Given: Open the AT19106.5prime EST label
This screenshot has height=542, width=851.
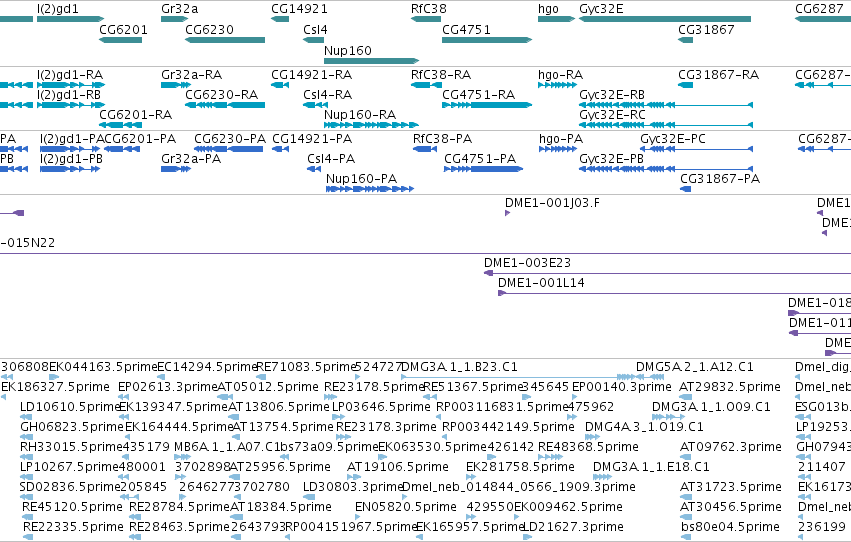Looking at the screenshot, I should click(x=398, y=467).
